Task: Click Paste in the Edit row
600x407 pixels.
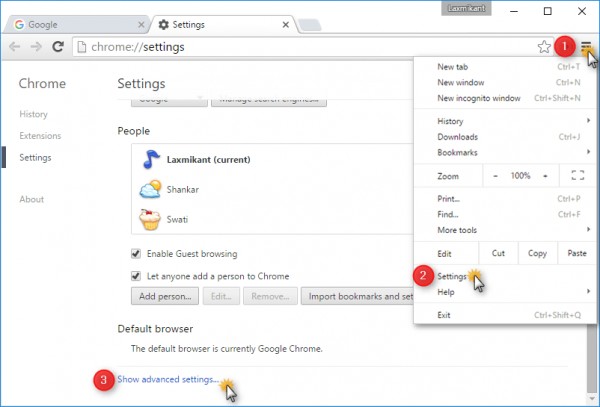Action: [577, 253]
